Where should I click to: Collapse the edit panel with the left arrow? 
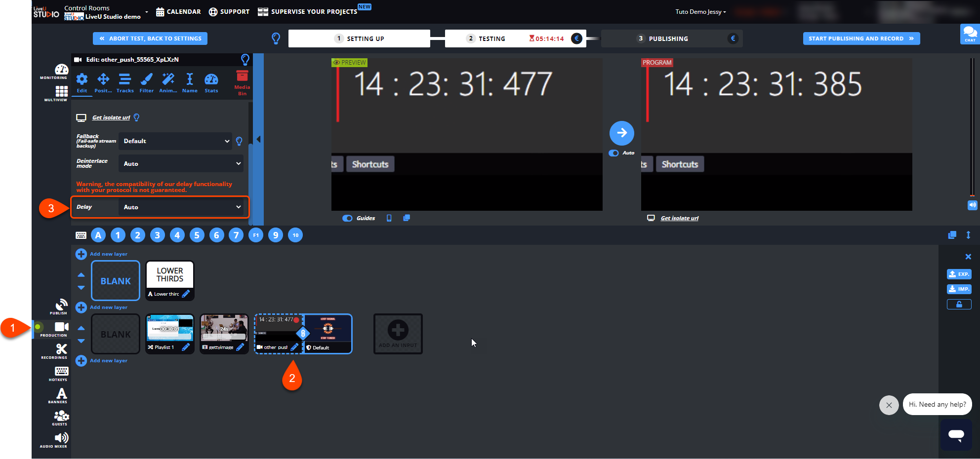[258, 140]
